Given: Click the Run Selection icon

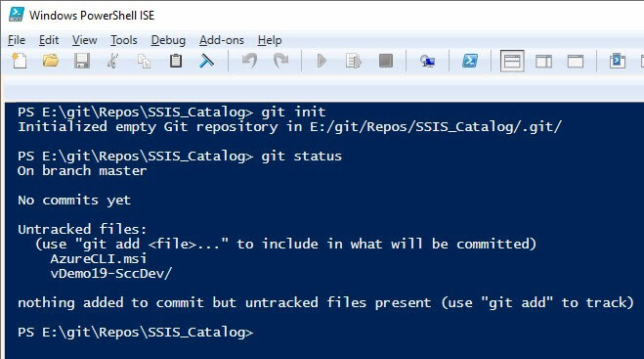Looking at the screenshot, I should [353, 61].
